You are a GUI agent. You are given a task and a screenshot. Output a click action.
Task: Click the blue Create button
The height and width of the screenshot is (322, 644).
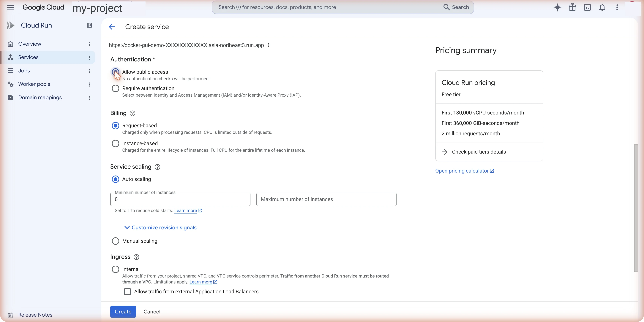(123, 312)
